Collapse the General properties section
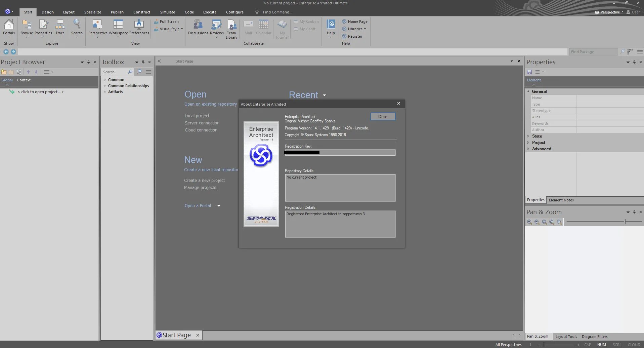The height and width of the screenshot is (348, 644). click(528, 91)
